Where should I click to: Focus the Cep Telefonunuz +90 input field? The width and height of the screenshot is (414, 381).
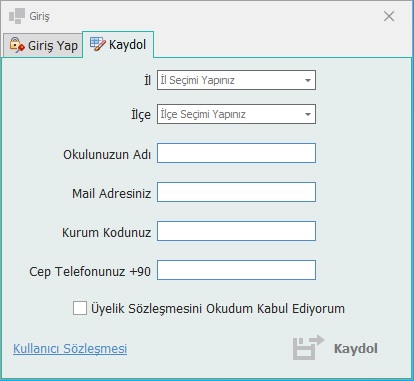click(236, 270)
